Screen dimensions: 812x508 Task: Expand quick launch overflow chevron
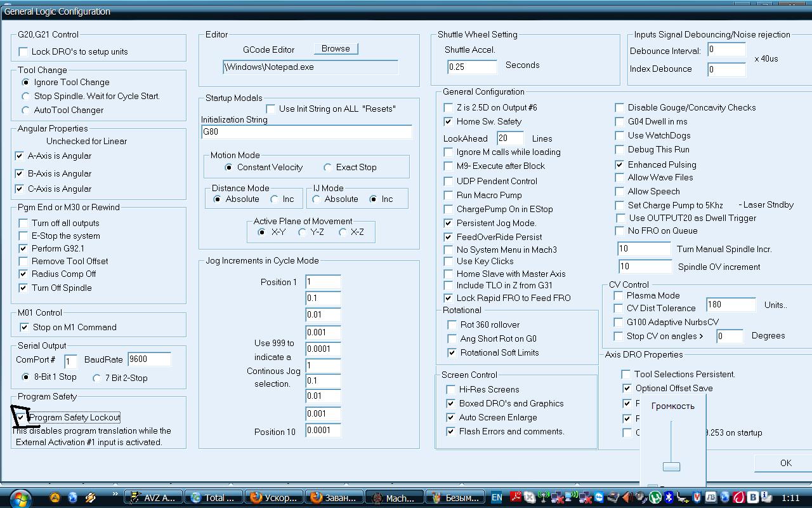115,495
